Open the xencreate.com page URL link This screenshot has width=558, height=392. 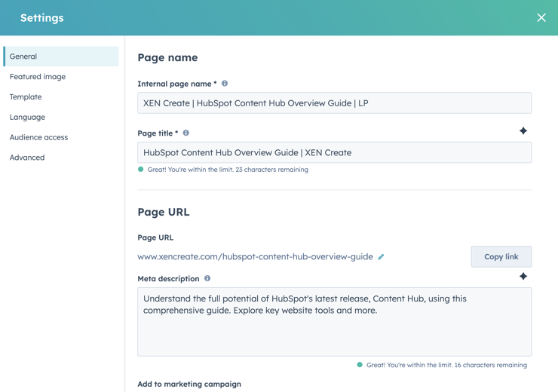click(x=255, y=256)
